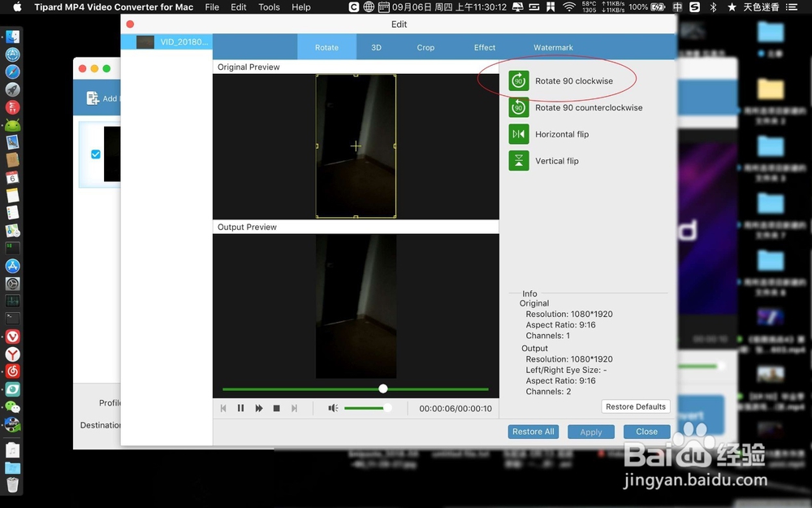Open Yandex browser Y icon in Dock
This screenshot has width=812, height=508.
click(12, 354)
